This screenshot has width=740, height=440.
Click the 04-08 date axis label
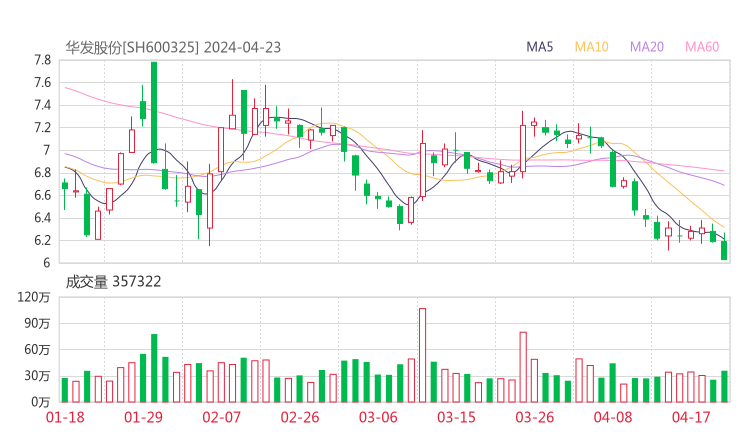(613, 417)
